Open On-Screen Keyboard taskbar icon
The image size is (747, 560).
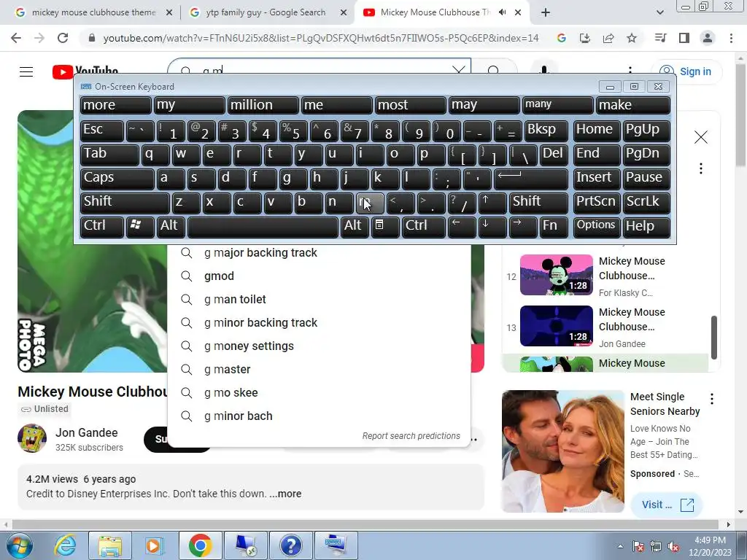[x=336, y=545]
